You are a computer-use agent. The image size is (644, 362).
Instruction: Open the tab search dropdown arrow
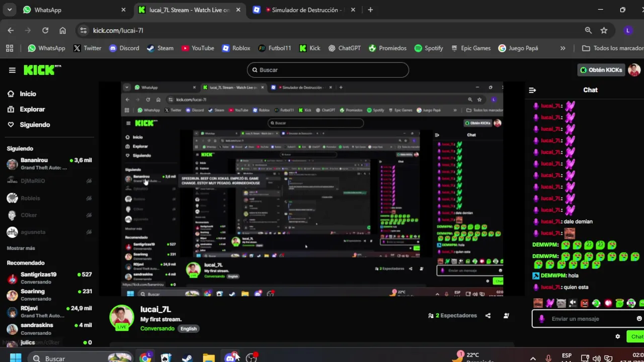point(9,10)
